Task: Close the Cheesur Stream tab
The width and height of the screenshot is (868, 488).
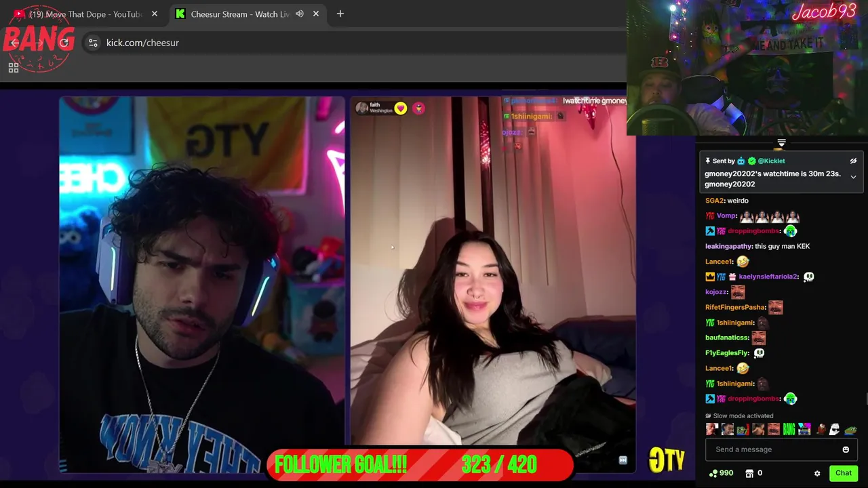Action: tap(316, 14)
